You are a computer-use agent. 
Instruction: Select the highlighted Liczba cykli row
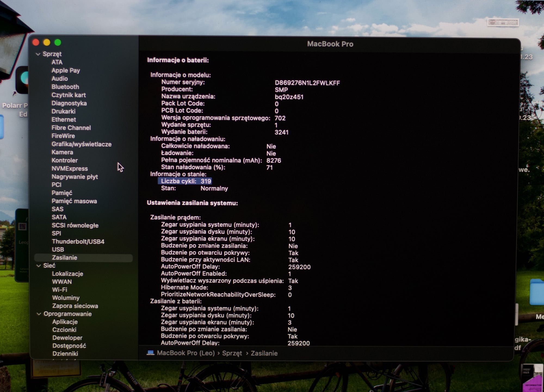pyautogui.click(x=185, y=181)
